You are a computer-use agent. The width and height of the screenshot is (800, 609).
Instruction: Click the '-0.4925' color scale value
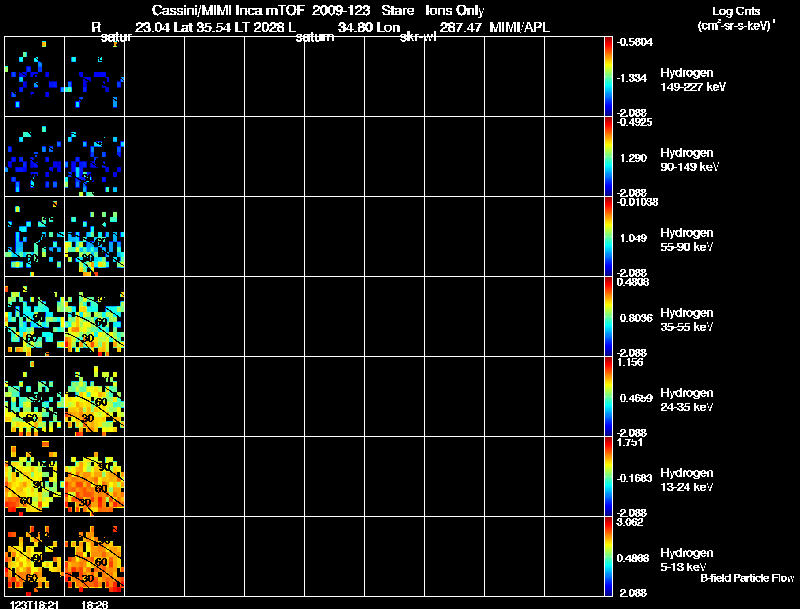tap(635, 122)
